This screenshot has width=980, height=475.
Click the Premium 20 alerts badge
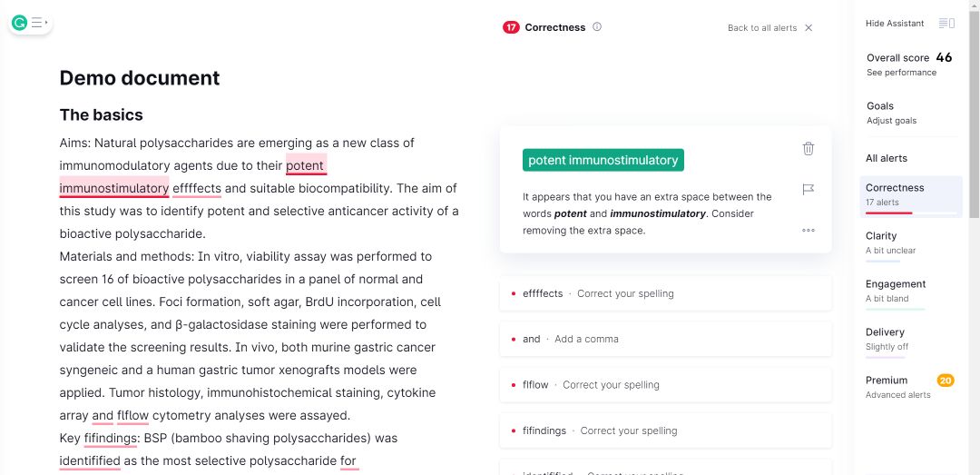click(945, 381)
